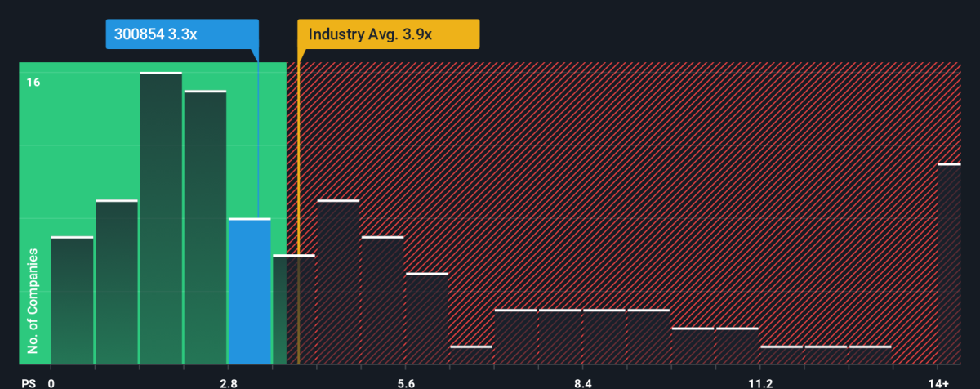This screenshot has width=980, height=389.
Task: Click the 14+ bar at far right
Action: click(x=949, y=264)
